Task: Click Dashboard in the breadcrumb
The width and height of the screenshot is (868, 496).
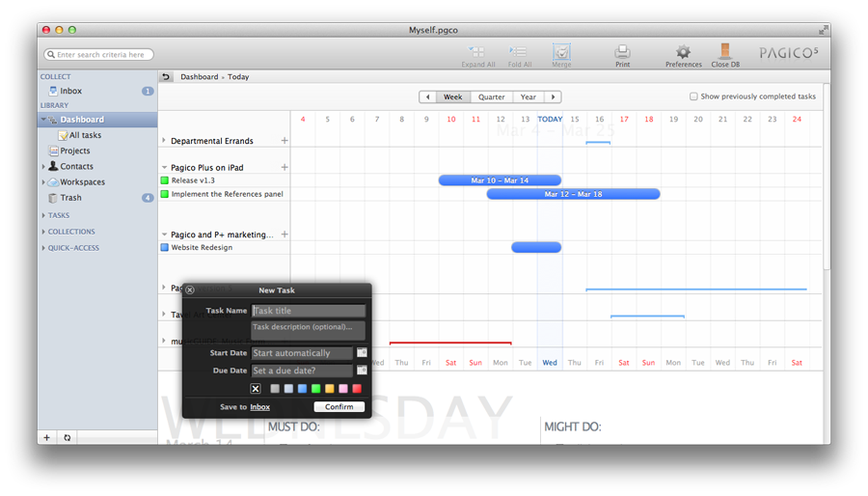Action: coord(200,77)
